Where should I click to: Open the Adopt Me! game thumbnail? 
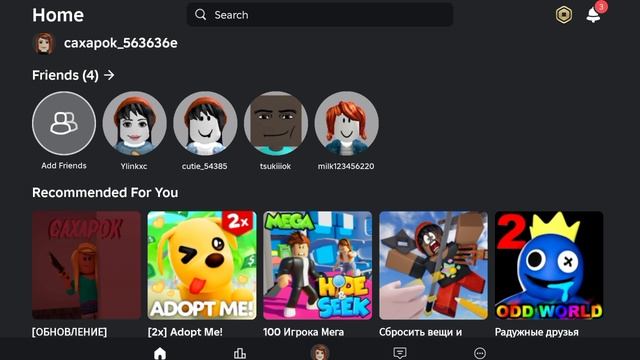coord(202,265)
